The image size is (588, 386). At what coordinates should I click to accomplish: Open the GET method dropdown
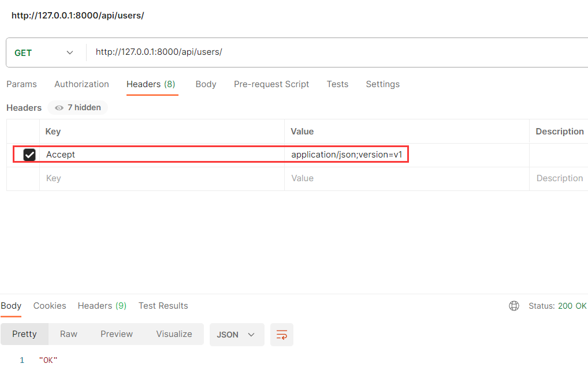[43, 53]
